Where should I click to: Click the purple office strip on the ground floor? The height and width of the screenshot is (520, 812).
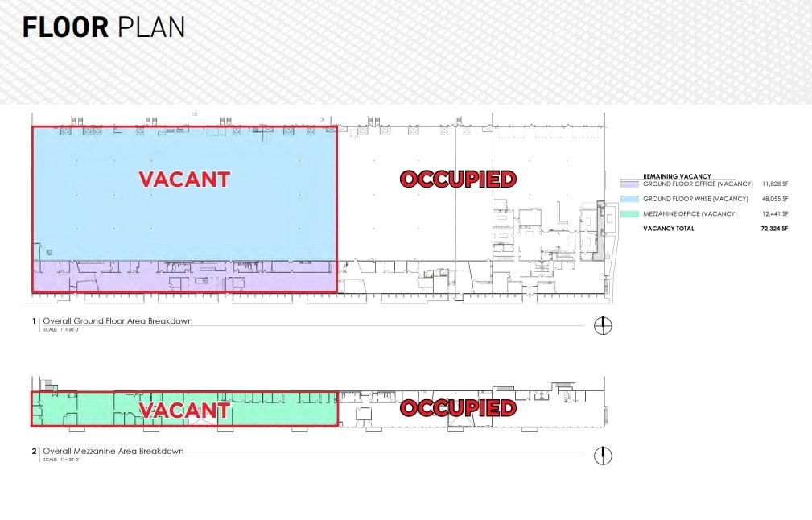(184, 275)
